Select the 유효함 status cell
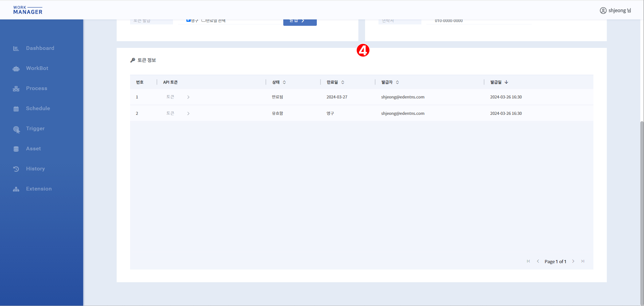This screenshot has width=644, height=306. click(277, 113)
